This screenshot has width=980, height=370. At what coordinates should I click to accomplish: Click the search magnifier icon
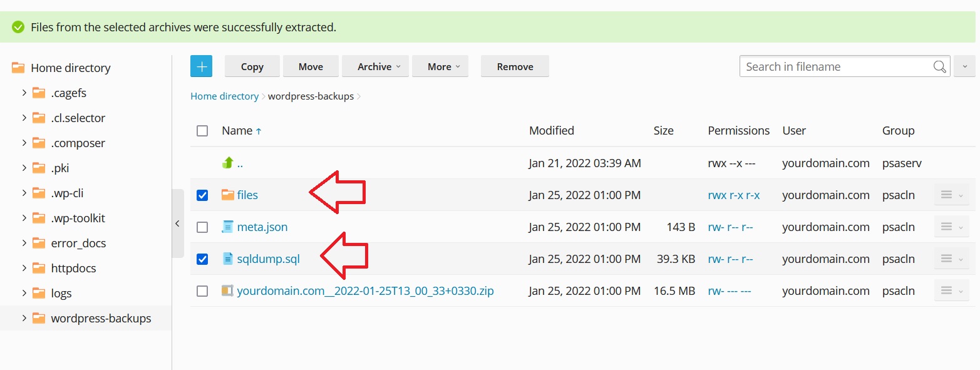pos(939,66)
